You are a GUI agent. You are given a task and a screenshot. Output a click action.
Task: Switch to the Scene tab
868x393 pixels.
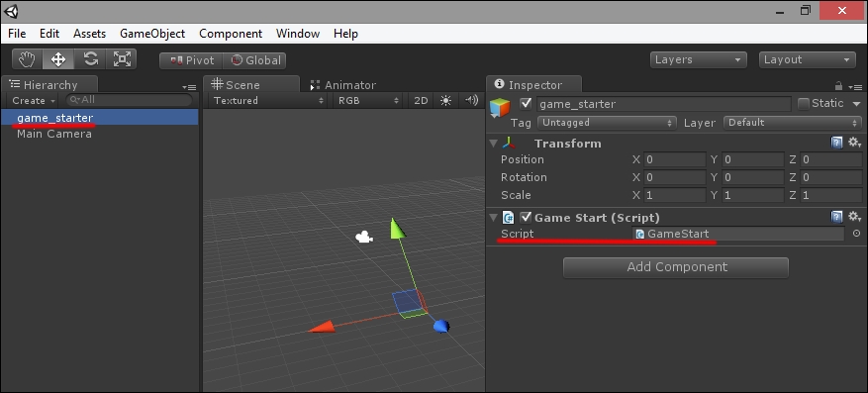pos(250,85)
